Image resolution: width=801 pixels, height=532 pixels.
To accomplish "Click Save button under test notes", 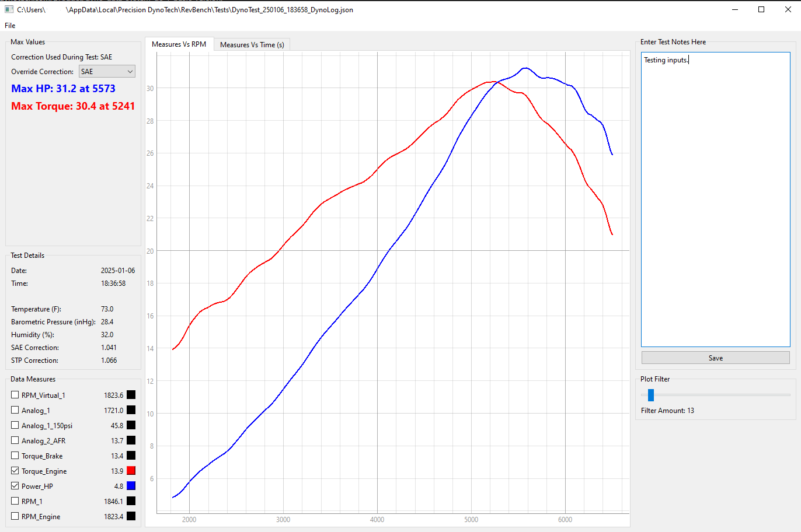I will [716, 358].
